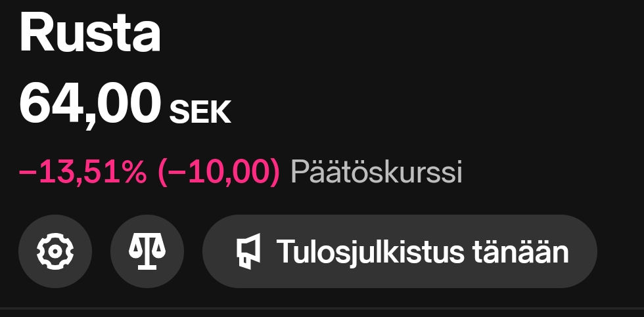
Task: Click the (−10,00) absolute change value
Action: 219,173
